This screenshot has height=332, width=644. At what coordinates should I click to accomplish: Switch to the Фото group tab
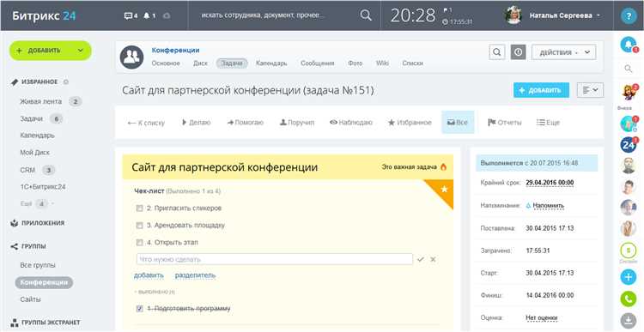tap(355, 63)
